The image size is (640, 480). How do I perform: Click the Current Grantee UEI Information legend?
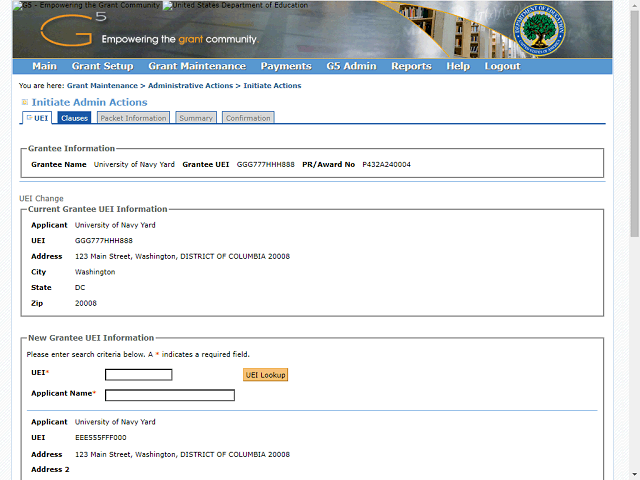pyautogui.click(x=98, y=209)
